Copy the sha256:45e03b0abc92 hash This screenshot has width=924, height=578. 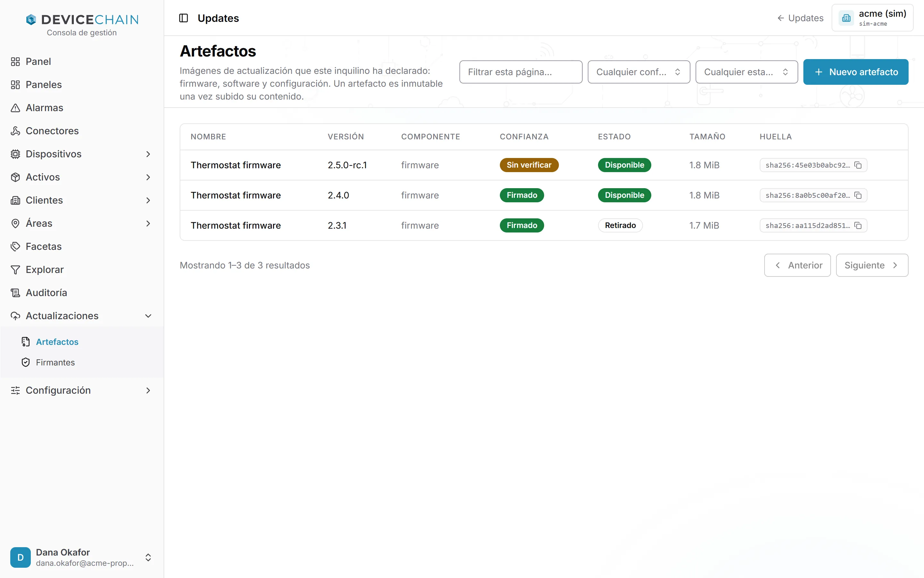[x=858, y=165]
